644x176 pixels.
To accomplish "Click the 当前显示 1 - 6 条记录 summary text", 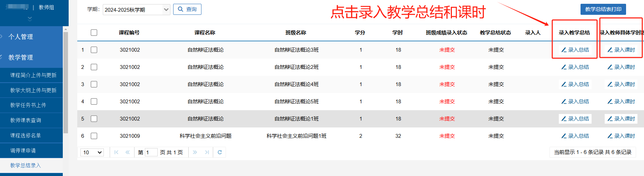I will tap(593, 152).
